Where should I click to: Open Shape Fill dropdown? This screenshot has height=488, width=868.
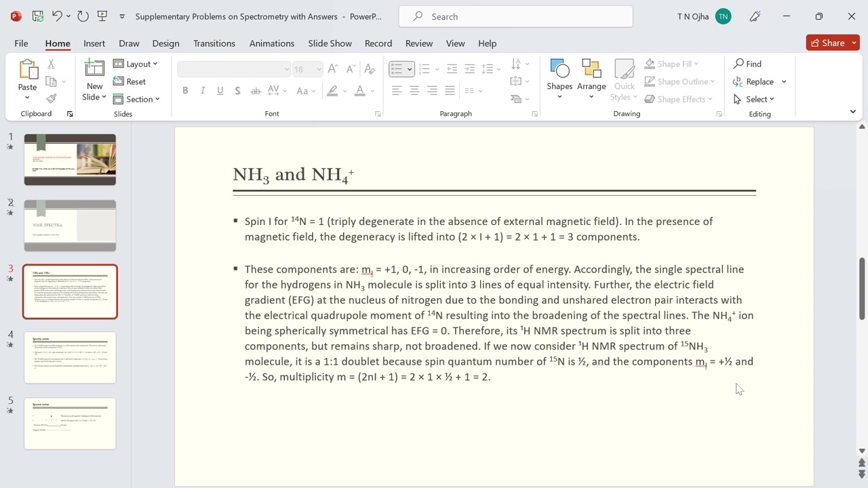point(671,64)
